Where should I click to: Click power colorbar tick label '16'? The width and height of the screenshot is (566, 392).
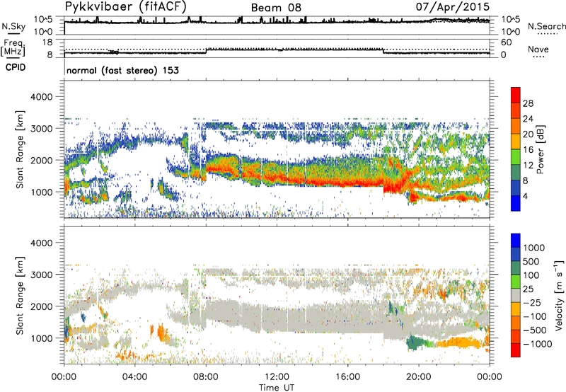coord(528,150)
